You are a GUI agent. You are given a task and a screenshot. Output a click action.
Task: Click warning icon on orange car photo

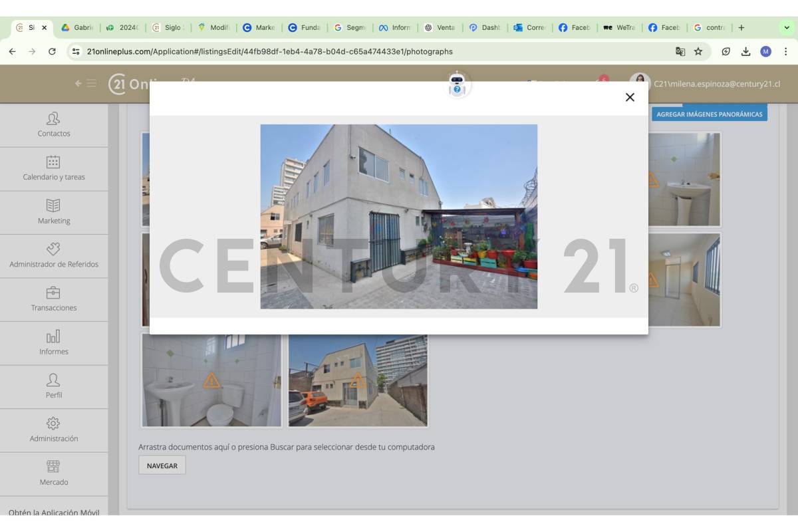point(358,380)
